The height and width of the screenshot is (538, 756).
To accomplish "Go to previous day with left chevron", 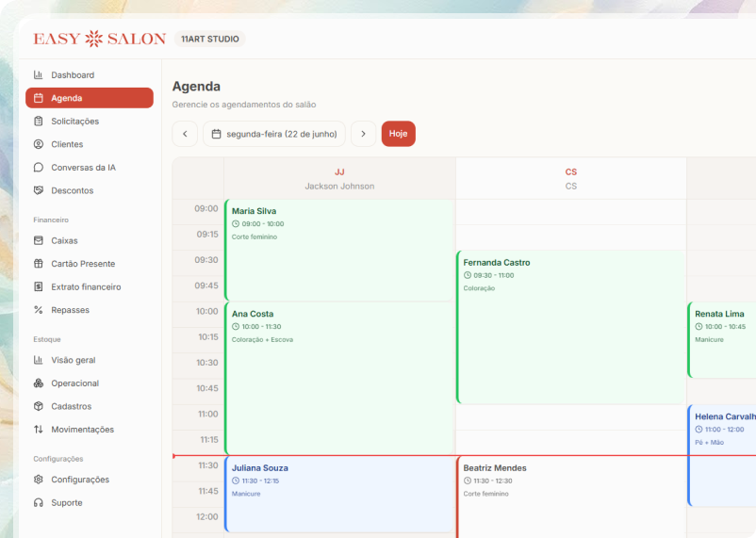I will click(x=185, y=134).
